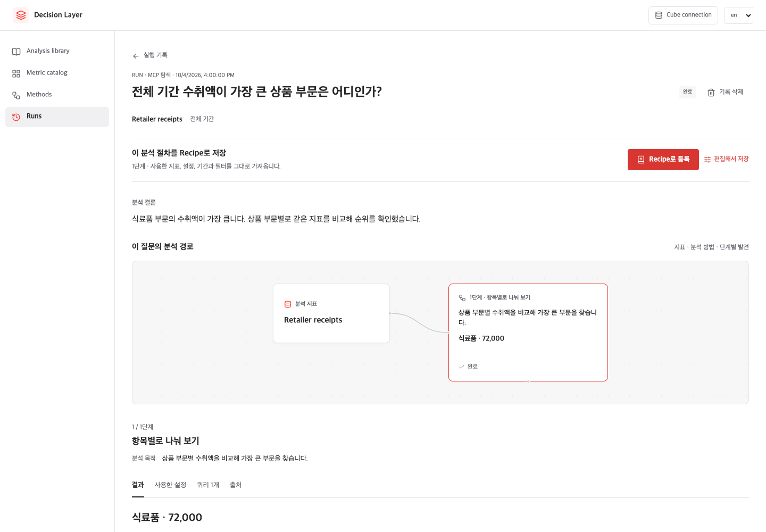This screenshot has width=766, height=532.
Task: Select the Runs sidebar item
Action: [57, 117]
